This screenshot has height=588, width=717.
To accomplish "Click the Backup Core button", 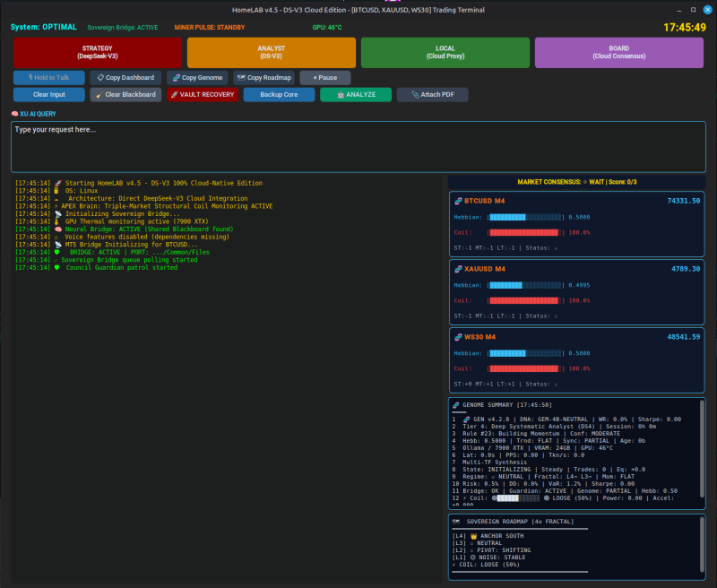I will click(x=279, y=95).
